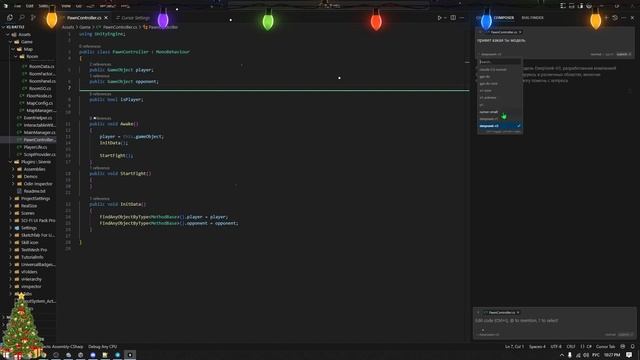The height and width of the screenshot is (360, 640).
Task: Open the Source Control view icon
Action: pos(33,18)
